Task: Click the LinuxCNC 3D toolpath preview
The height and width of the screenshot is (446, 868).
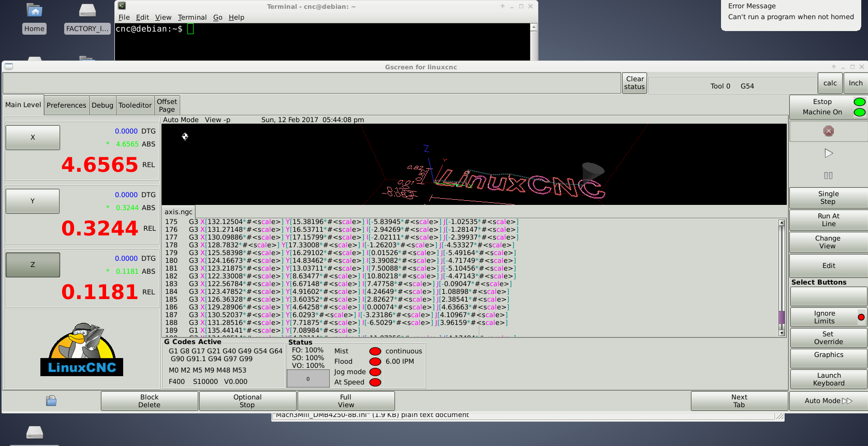Action: coord(474,164)
